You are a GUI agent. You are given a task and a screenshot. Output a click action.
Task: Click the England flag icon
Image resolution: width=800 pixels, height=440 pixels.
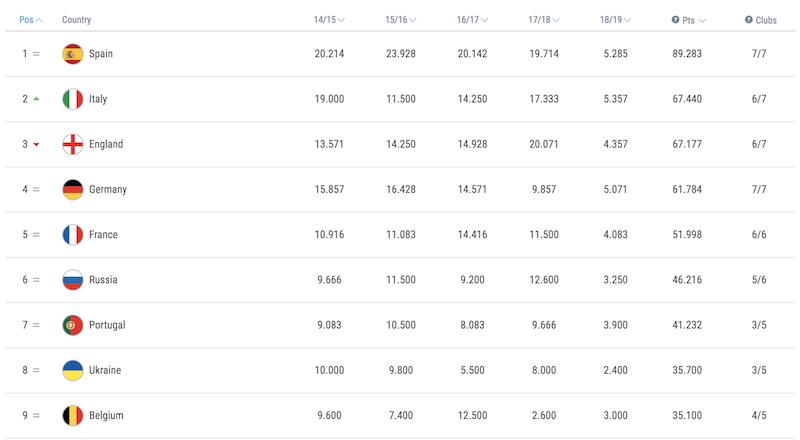(72, 144)
